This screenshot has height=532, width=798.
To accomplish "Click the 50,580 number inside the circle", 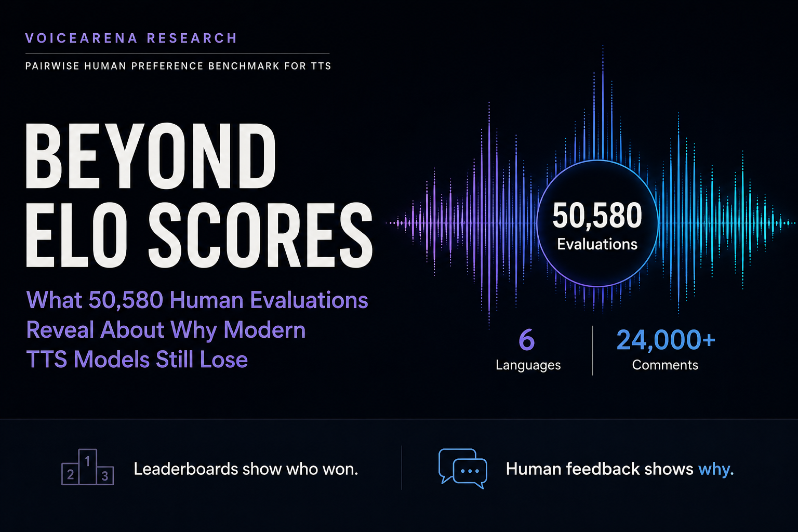I will (597, 216).
